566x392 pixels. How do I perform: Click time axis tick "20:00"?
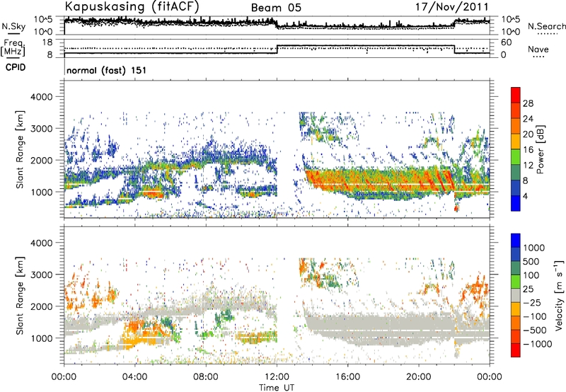pyautogui.click(x=419, y=377)
